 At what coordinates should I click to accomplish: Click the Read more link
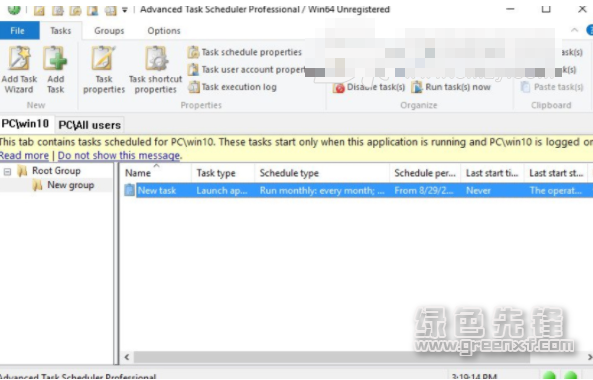point(24,155)
